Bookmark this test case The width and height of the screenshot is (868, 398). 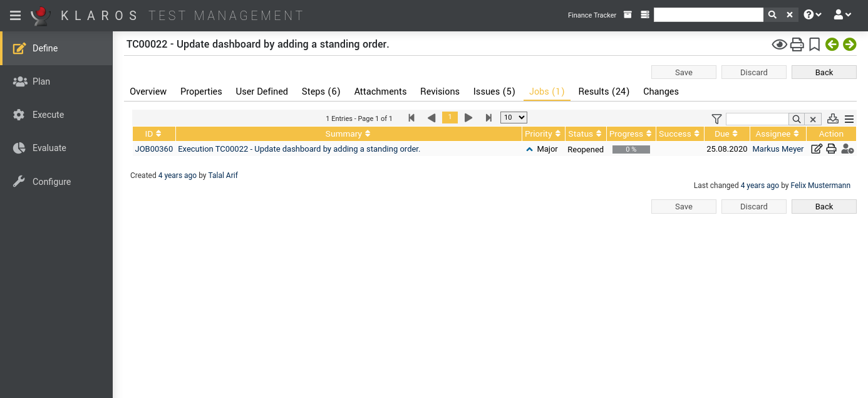pyautogui.click(x=814, y=45)
